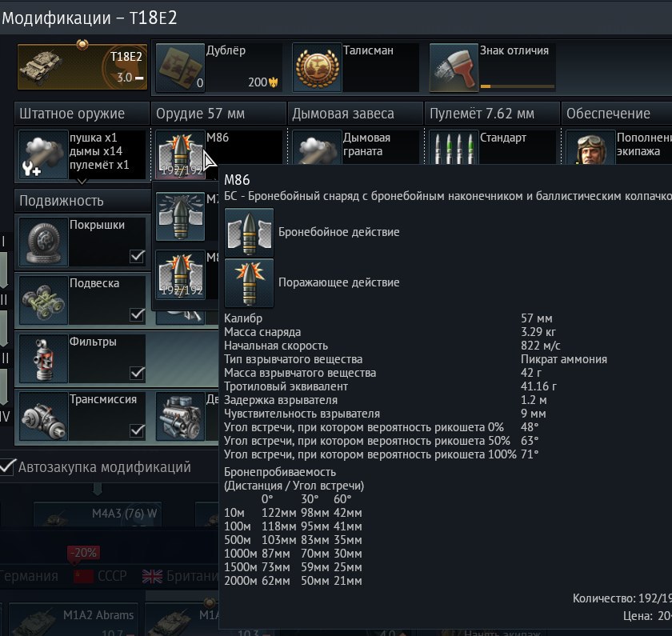Click the Поражающее действие icon in the tooltip
The height and width of the screenshot is (636, 672).
249,283
